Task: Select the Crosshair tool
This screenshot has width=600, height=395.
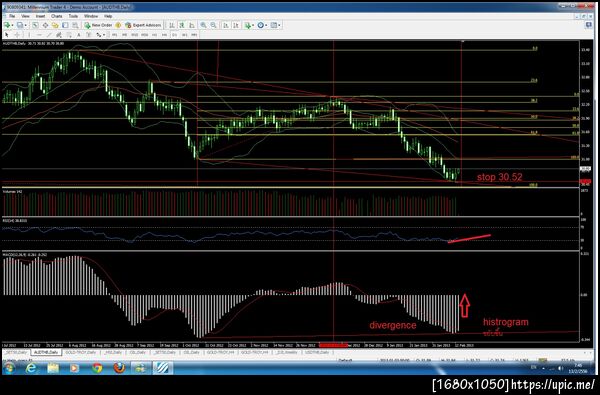Action: pos(17,35)
